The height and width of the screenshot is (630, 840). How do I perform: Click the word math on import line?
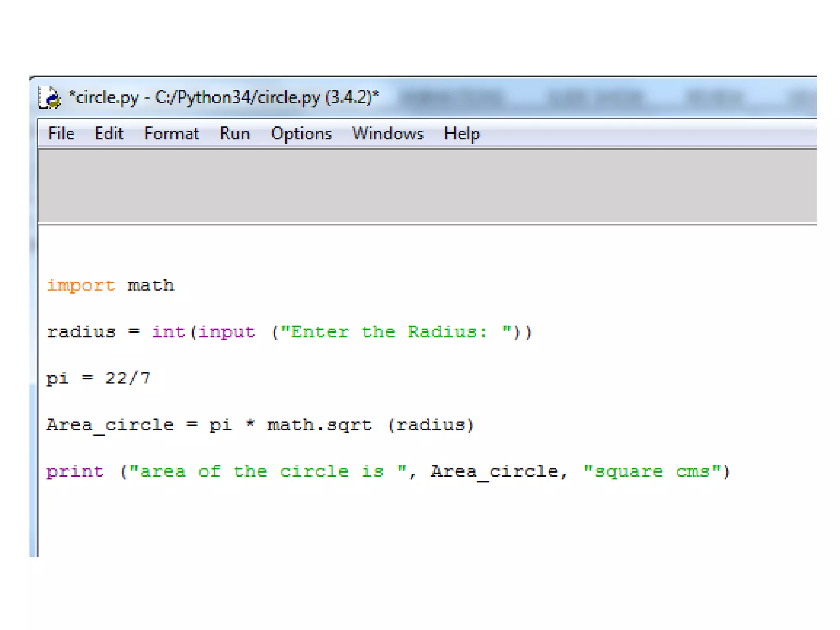point(151,285)
